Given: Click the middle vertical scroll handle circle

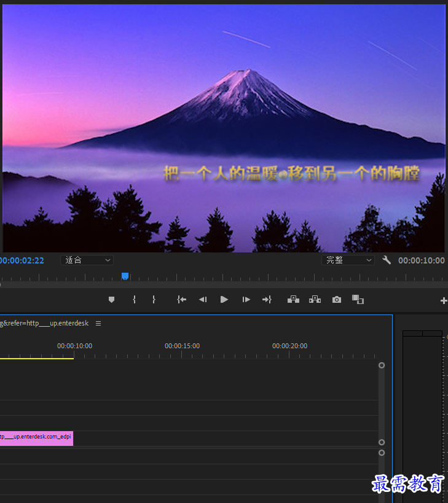Looking at the screenshot, I should (x=382, y=442).
